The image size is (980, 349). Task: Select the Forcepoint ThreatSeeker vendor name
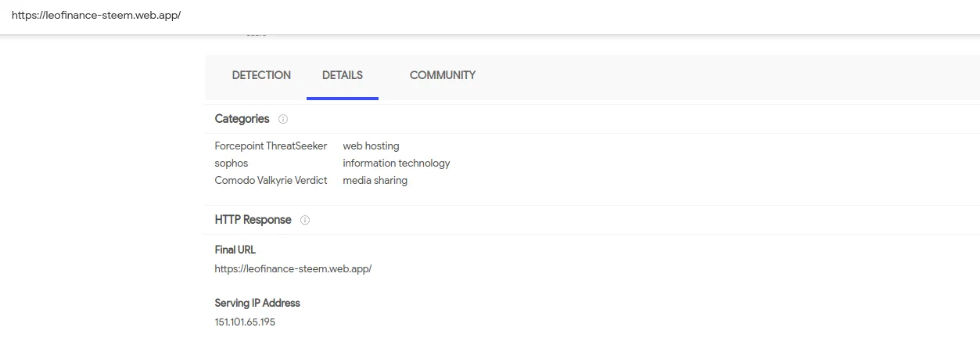[271, 146]
